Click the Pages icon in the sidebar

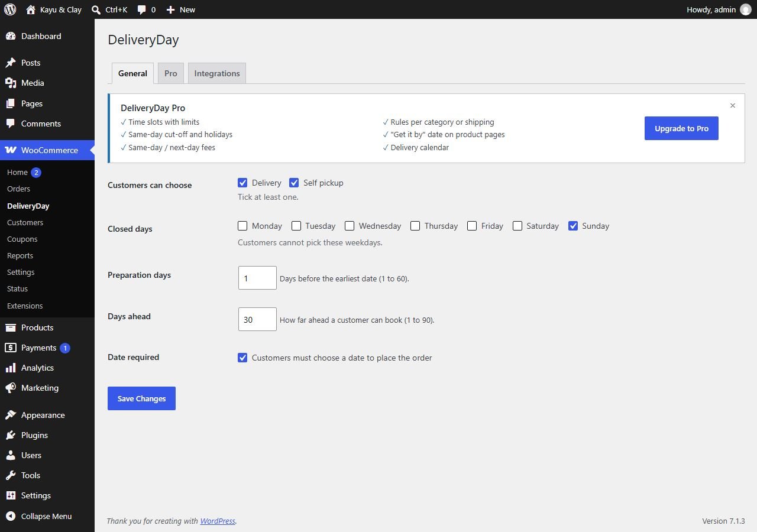tap(11, 103)
